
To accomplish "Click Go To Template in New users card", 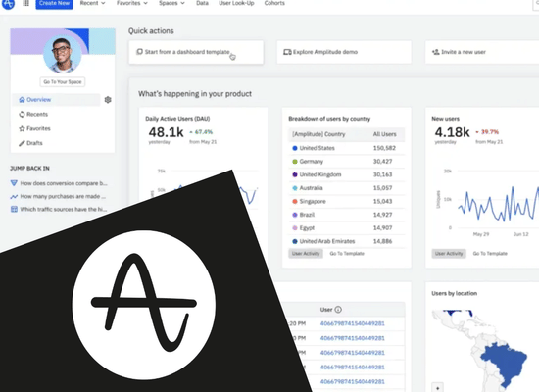I will click(490, 254).
